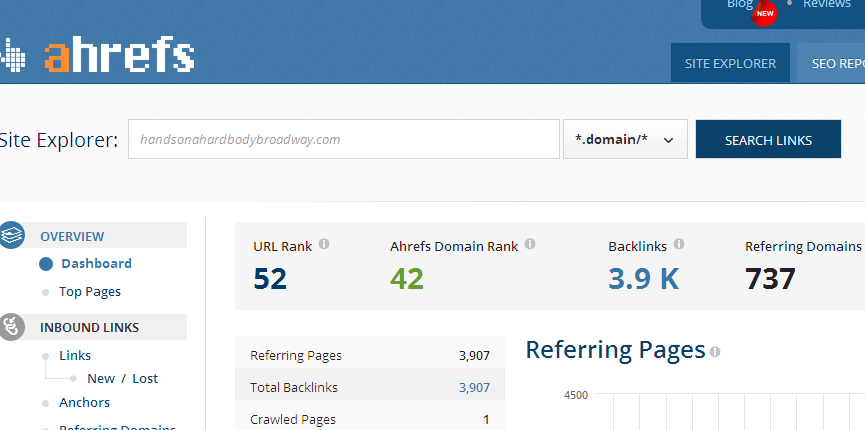This screenshot has height=430, width=865.
Task: Open Top Pages in the sidebar
Action: tap(90, 291)
